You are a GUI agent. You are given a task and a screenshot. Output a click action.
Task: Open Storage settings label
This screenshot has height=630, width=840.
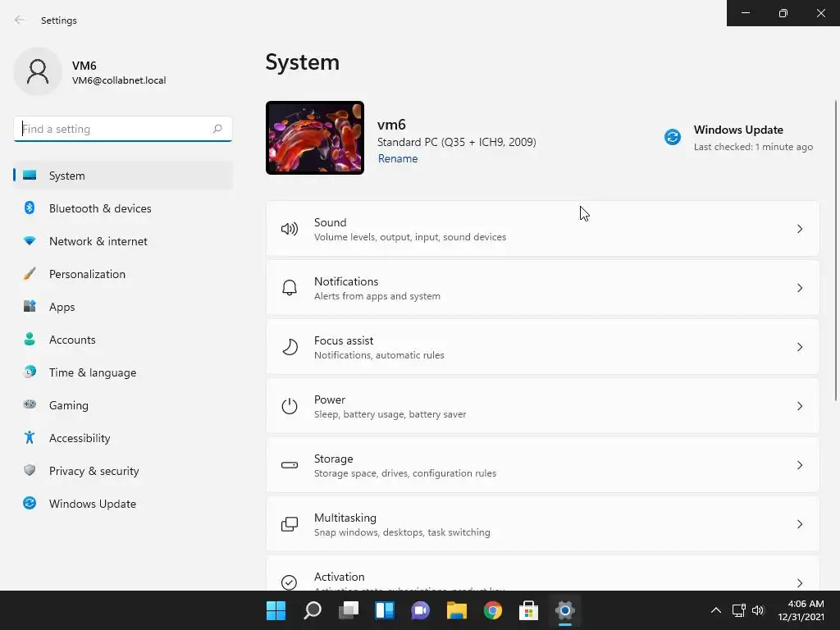pos(333,459)
